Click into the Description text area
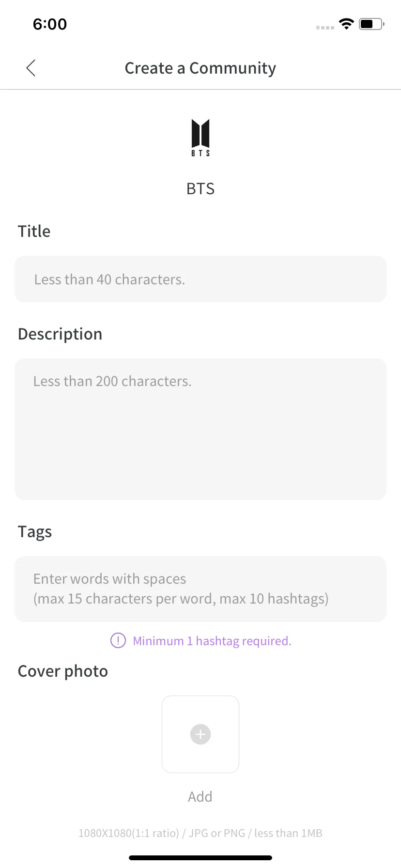 coord(200,429)
